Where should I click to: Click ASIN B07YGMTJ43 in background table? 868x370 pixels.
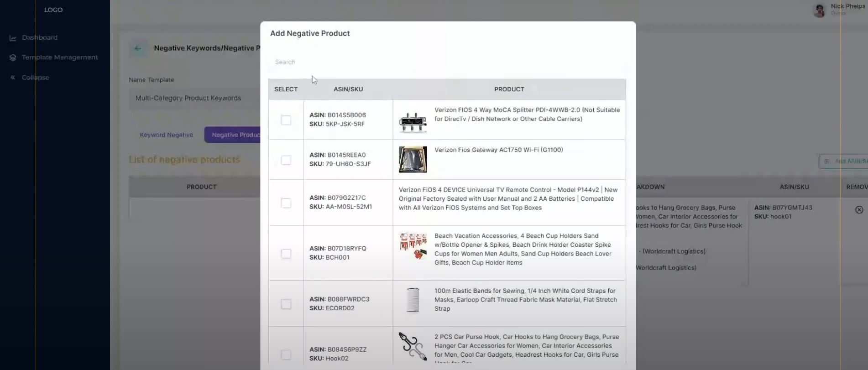pyautogui.click(x=783, y=208)
